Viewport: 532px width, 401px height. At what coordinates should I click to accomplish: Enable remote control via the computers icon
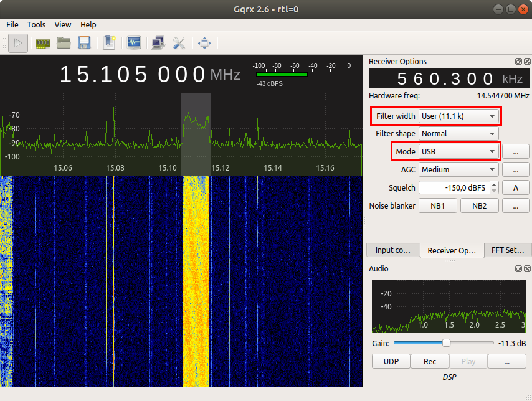(x=158, y=43)
